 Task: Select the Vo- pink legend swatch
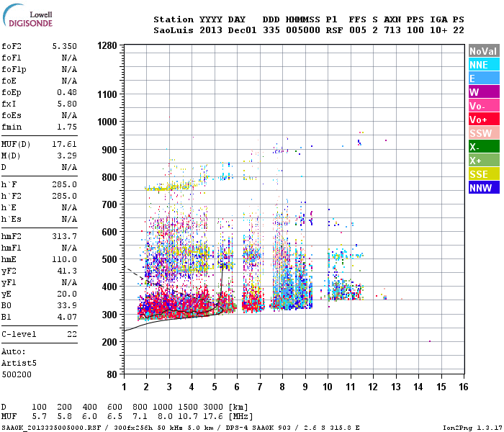[x=484, y=106]
